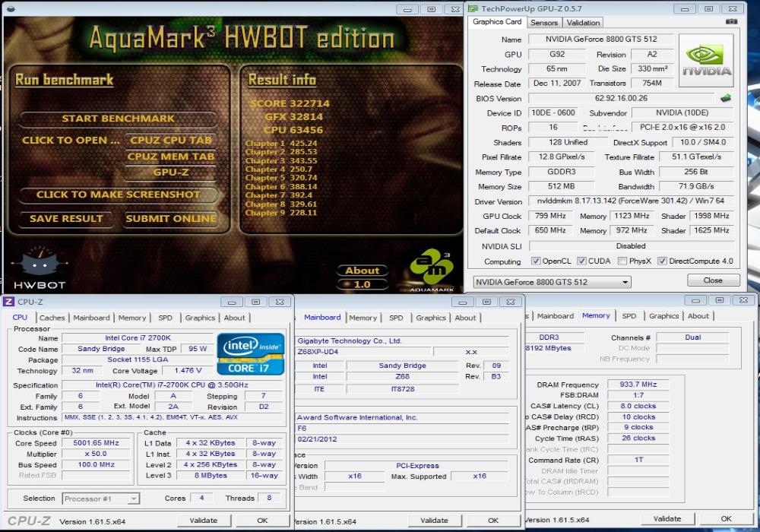The width and height of the screenshot is (760, 532).
Task: Click the Multiplier value x 50.0
Action: pos(96,454)
